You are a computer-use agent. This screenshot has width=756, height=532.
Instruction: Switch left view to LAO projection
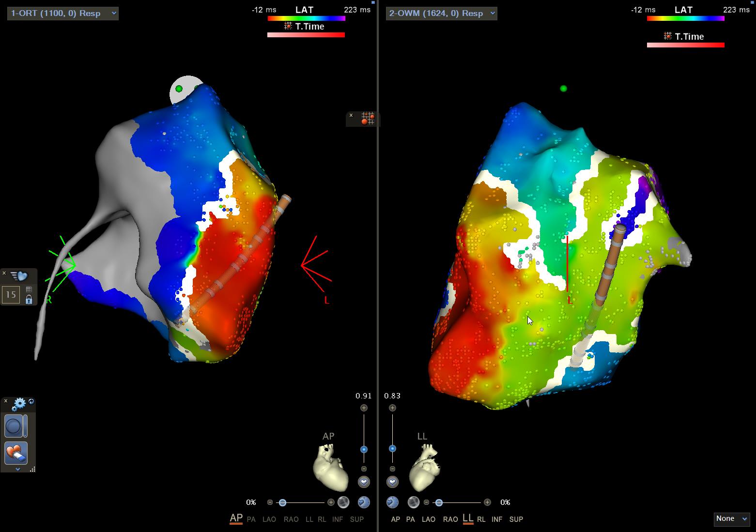(x=269, y=519)
